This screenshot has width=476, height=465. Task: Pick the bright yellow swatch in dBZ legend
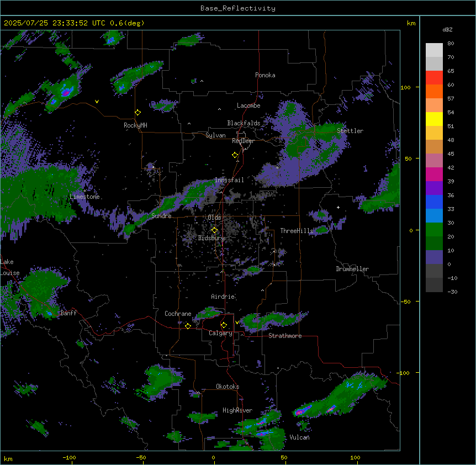tap(434, 119)
